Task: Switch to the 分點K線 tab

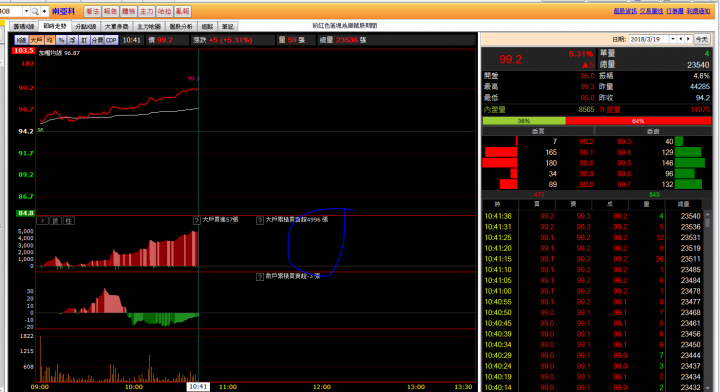Action: pos(86,27)
